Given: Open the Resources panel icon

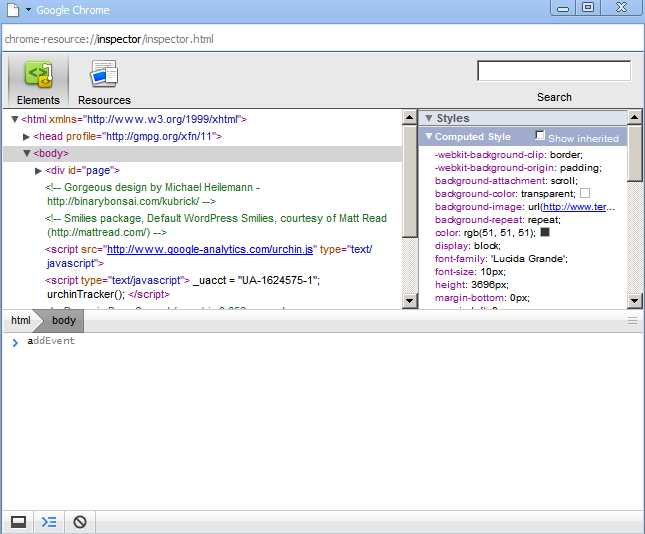Looking at the screenshot, I should click(104, 76).
